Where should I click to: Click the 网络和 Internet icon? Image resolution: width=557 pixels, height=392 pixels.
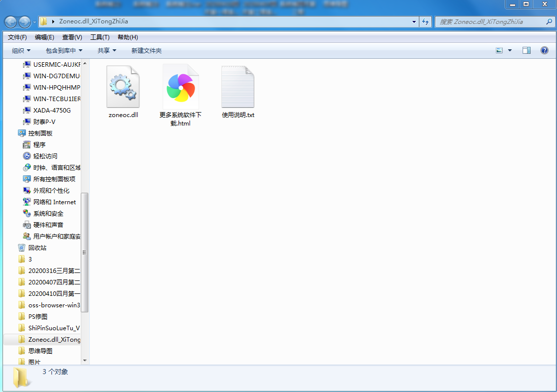26,202
